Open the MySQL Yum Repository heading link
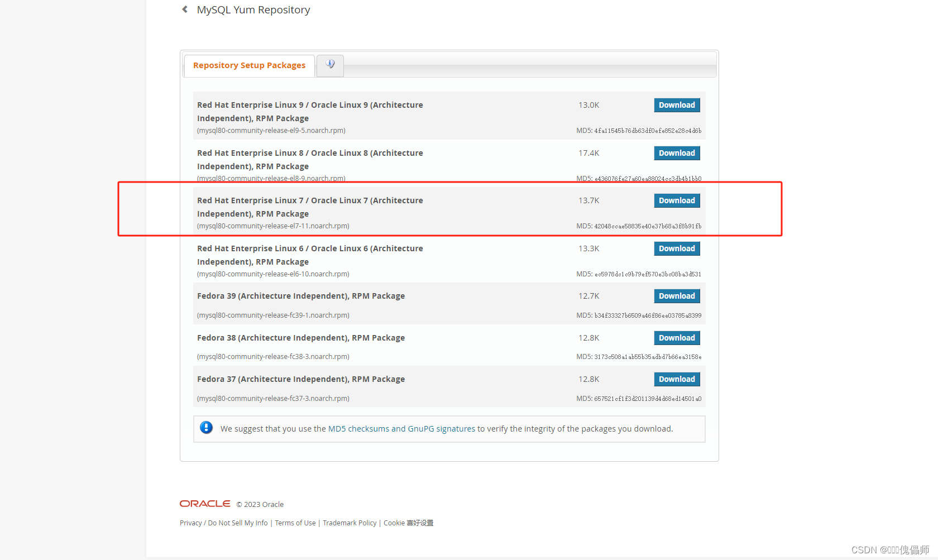Image resolution: width=938 pixels, height=560 pixels. 253,9
